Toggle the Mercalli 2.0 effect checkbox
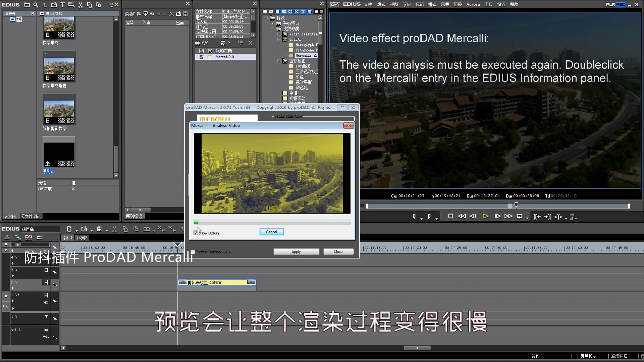The image size is (644, 362). [x=202, y=57]
